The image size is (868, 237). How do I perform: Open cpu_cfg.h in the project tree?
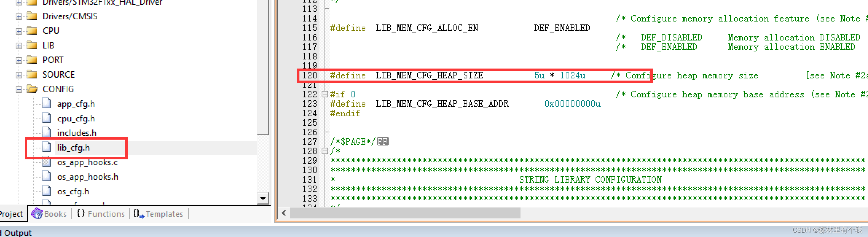tap(76, 118)
